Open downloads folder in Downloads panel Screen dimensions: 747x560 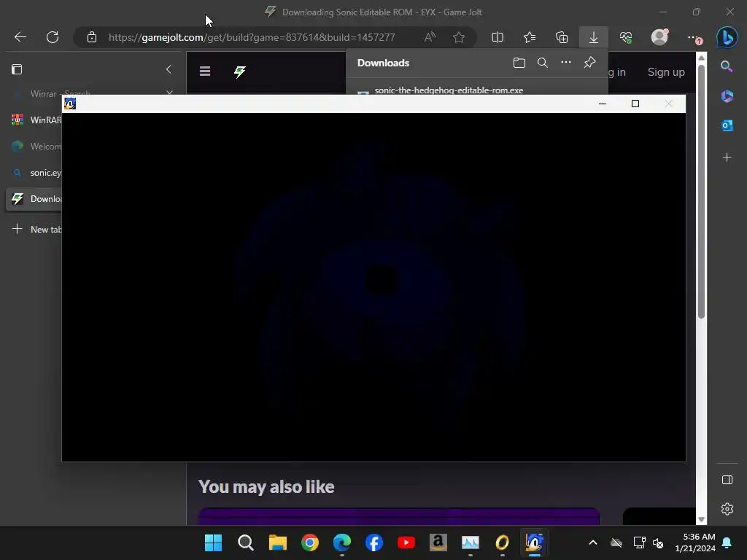pos(519,63)
